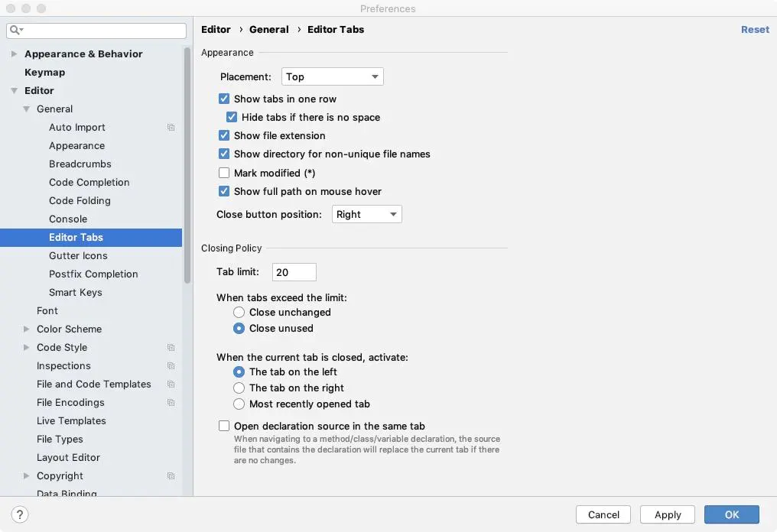Click the project-level icon beside Auto Import
777x532 pixels.
pos(171,128)
